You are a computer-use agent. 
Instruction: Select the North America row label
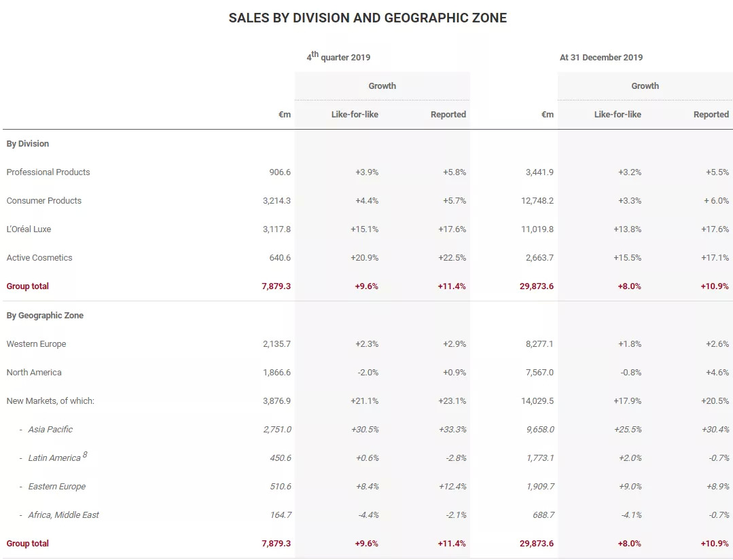click(x=34, y=373)
